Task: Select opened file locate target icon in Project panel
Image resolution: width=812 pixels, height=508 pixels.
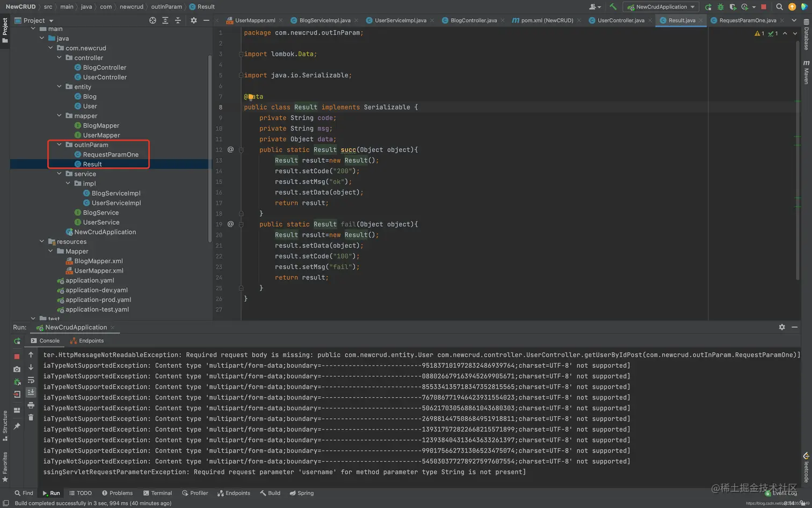Action: pos(153,20)
